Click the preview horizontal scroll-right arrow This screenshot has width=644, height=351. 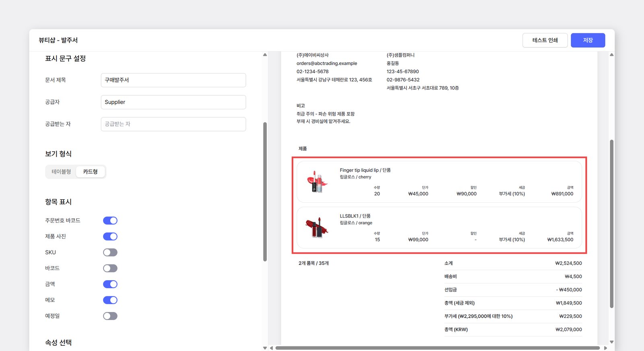pos(605,348)
